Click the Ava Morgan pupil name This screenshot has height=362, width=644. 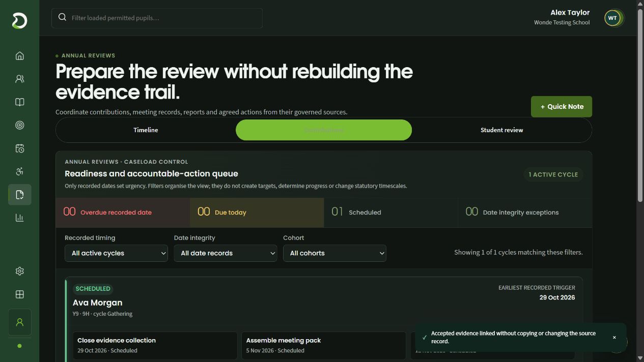[x=98, y=303]
